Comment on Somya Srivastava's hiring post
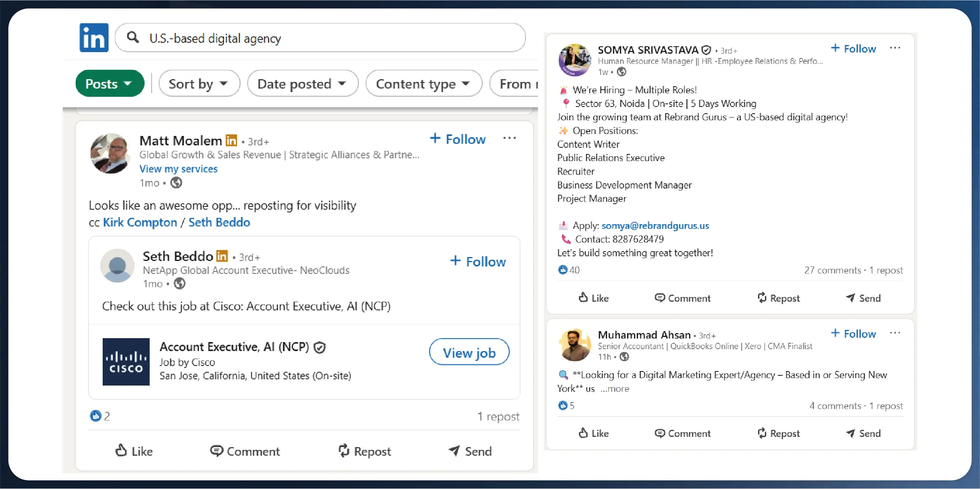980x489 pixels. (682, 298)
